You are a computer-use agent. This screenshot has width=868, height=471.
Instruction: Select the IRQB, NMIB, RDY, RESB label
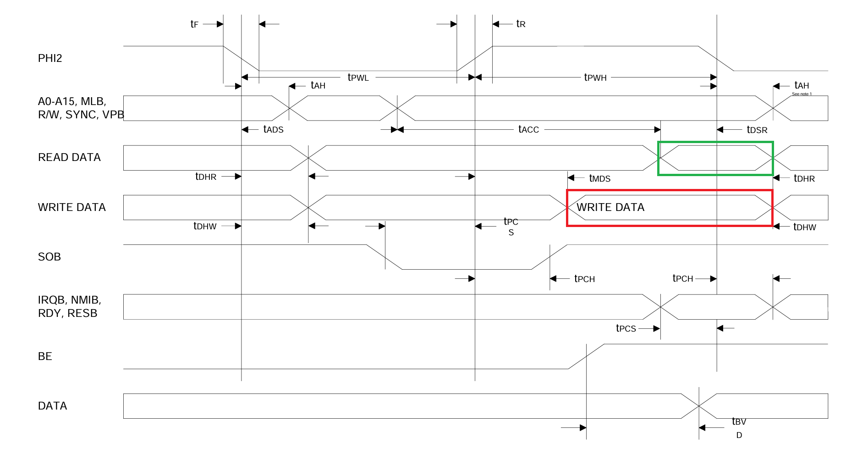pyautogui.click(x=69, y=306)
